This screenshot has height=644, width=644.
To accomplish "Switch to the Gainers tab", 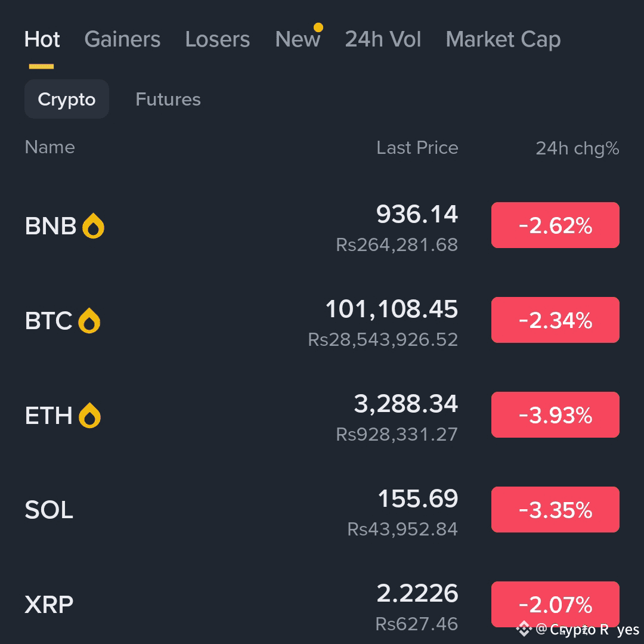I will [122, 39].
